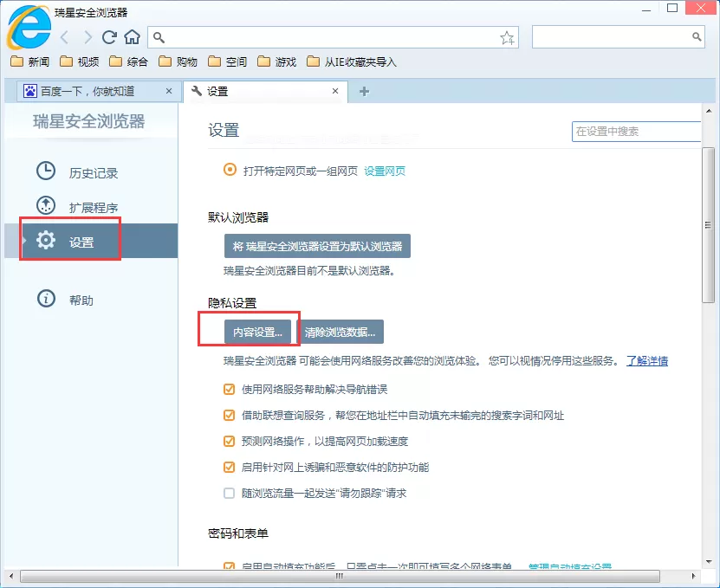Open 帮助 in the sidebar
720x588 pixels.
coord(65,300)
